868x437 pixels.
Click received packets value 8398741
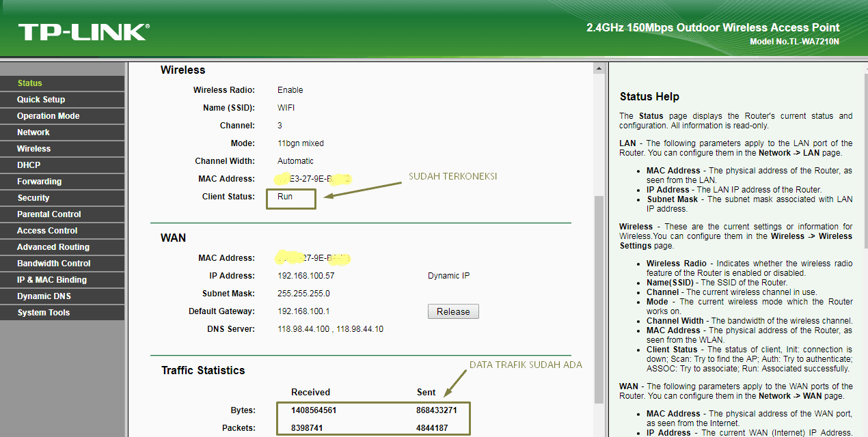tap(308, 428)
